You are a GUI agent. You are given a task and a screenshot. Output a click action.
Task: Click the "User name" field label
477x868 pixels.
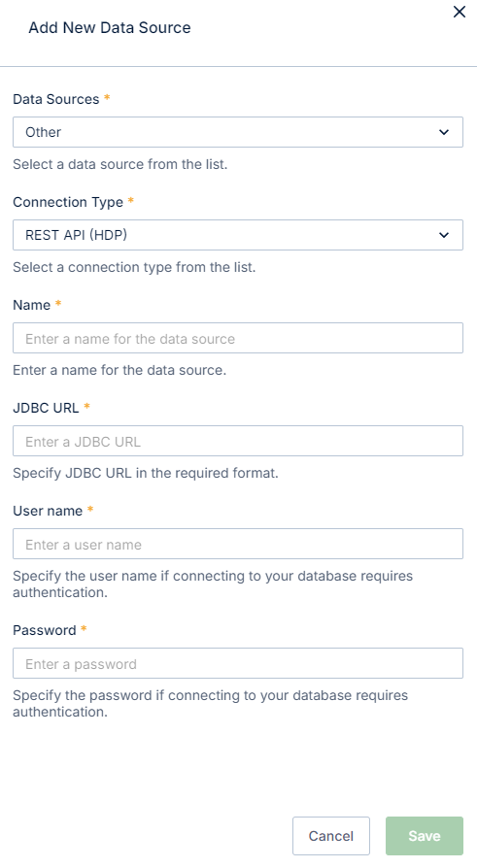[x=48, y=511]
